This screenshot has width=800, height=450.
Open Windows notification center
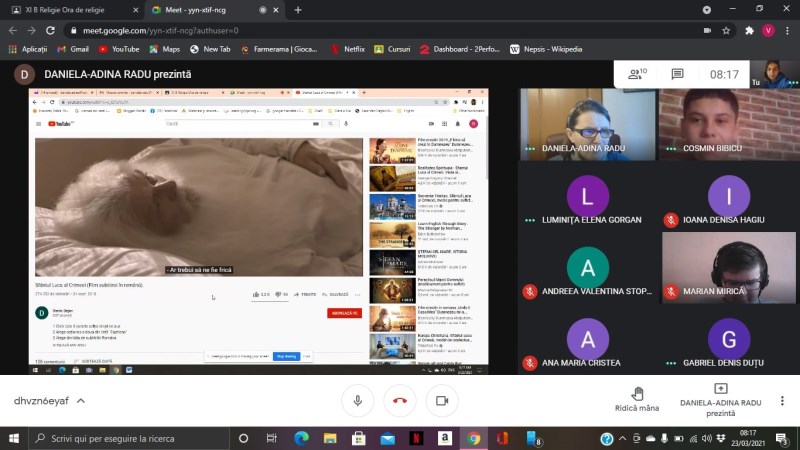click(782, 438)
